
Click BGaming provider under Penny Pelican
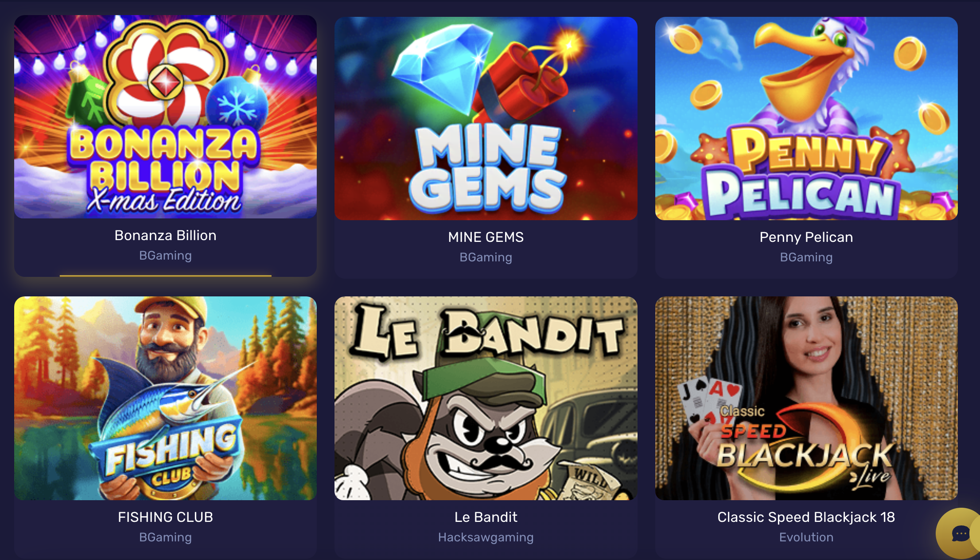coord(806,257)
